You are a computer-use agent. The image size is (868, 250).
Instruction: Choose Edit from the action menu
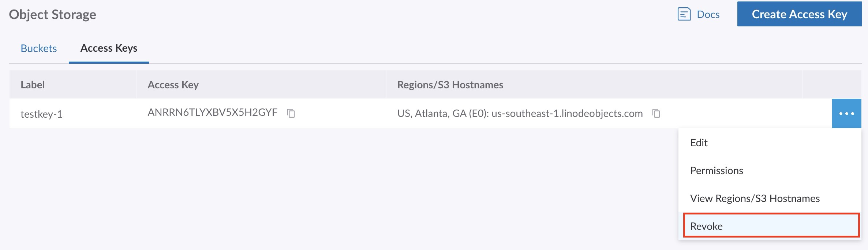(x=699, y=143)
